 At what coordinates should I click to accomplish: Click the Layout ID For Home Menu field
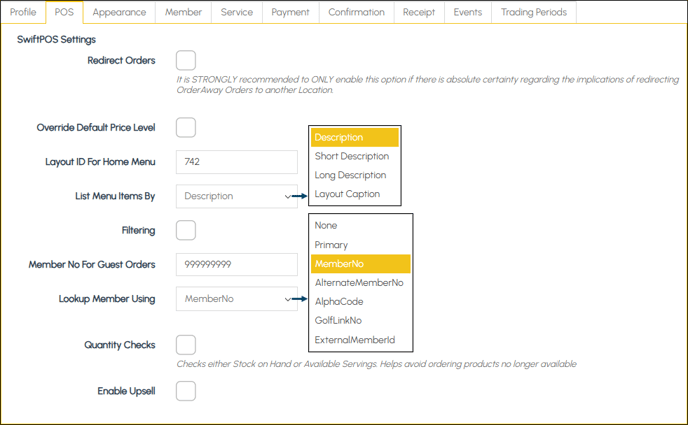236,162
